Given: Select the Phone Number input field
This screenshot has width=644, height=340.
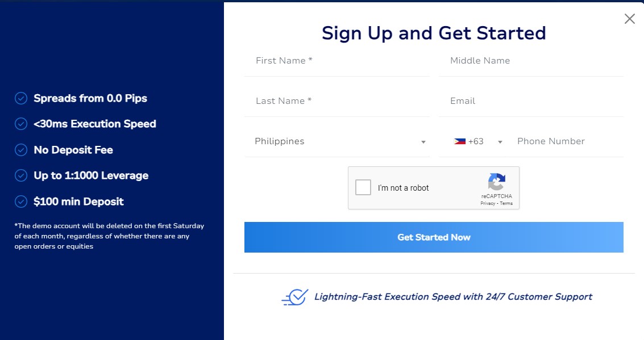Looking at the screenshot, I should [568, 141].
